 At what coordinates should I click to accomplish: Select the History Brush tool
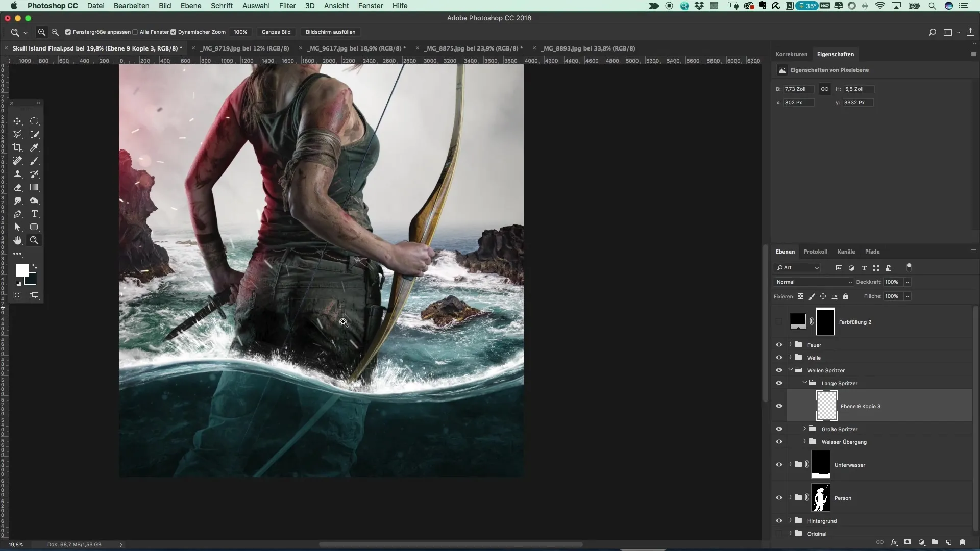34,174
